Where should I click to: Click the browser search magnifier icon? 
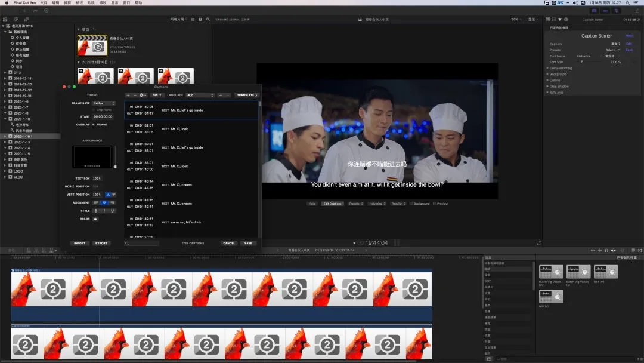(208, 19)
